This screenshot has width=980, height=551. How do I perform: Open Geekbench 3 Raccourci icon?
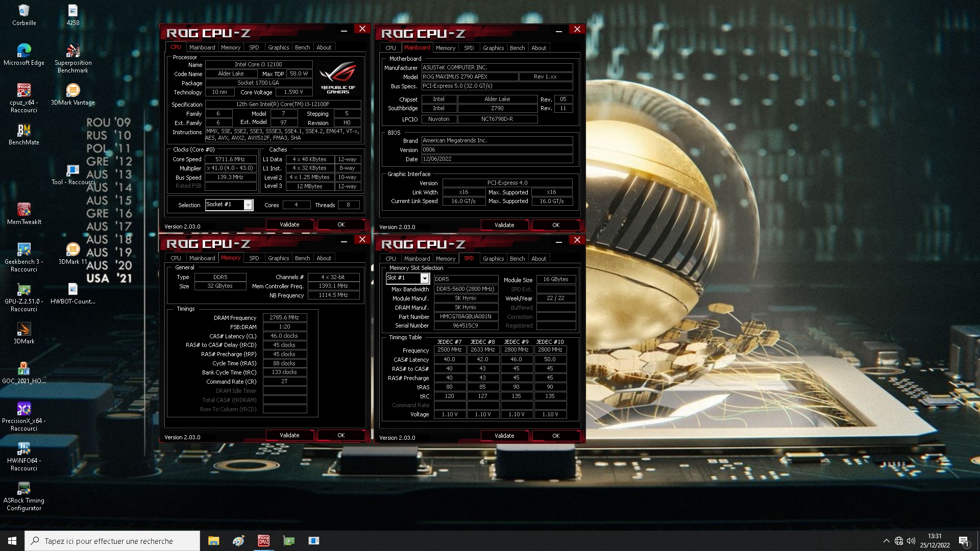tap(24, 257)
